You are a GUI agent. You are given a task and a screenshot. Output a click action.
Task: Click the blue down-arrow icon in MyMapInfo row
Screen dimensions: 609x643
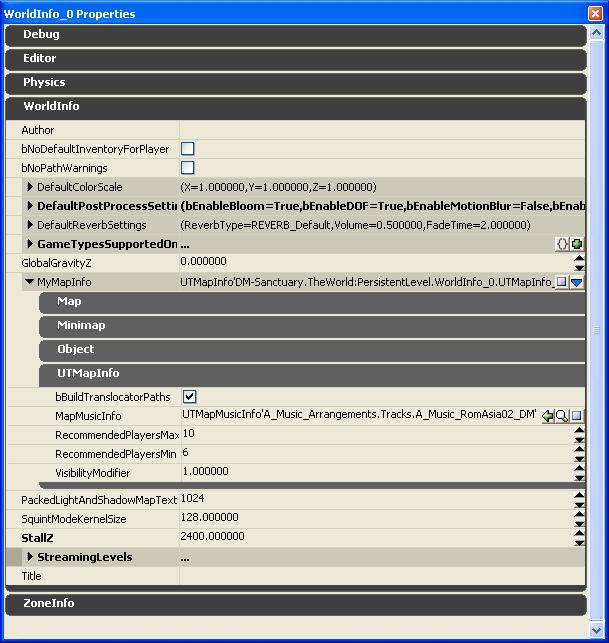577,283
